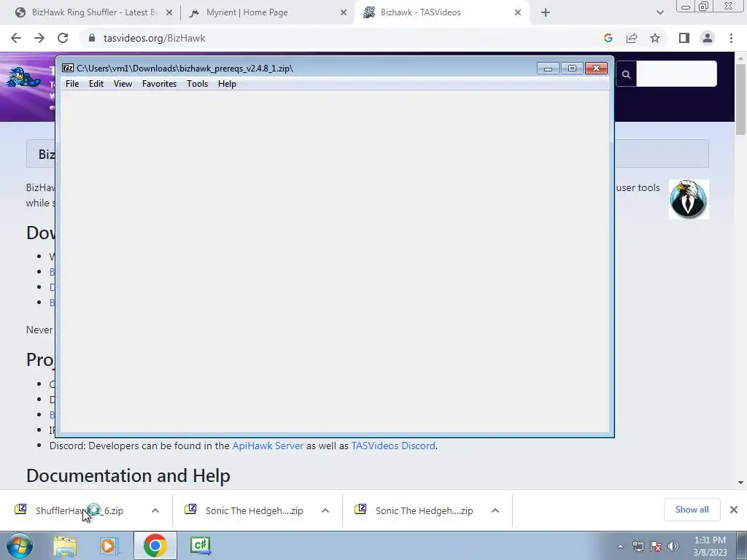Reload the TASVideos page

coord(63,38)
